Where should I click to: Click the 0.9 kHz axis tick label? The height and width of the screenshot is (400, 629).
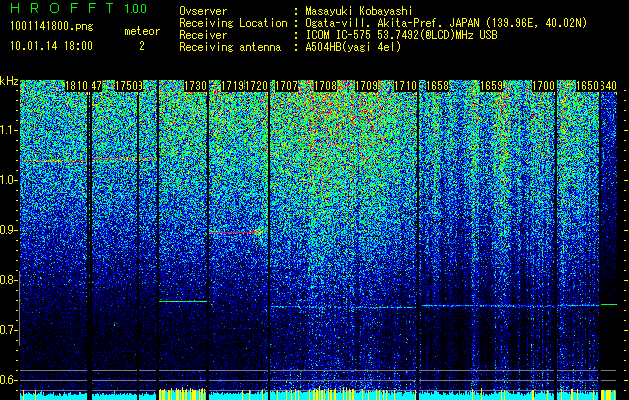[9, 230]
